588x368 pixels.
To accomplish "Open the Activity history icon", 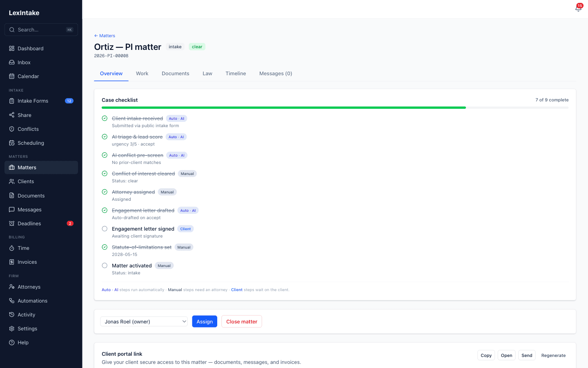I will [12, 314].
